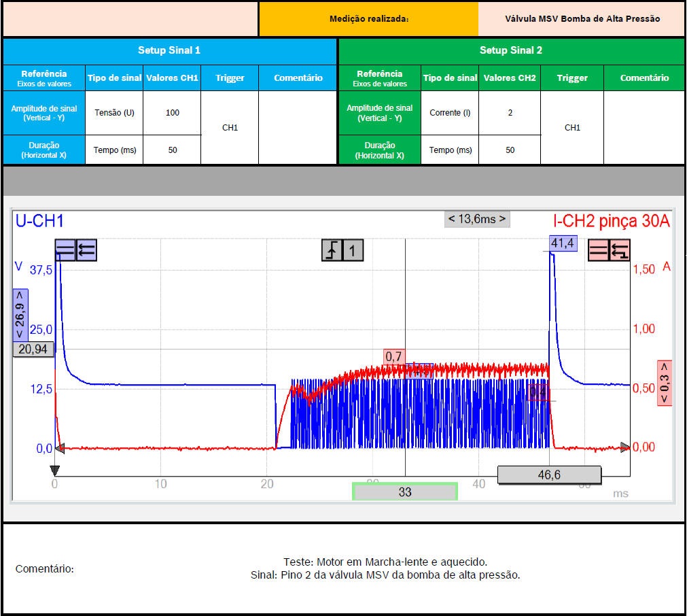Click the I-CH2 pinça 30A label
Image resolution: width=687 pixels, height=616 pixels.
[x=611, y=221]
